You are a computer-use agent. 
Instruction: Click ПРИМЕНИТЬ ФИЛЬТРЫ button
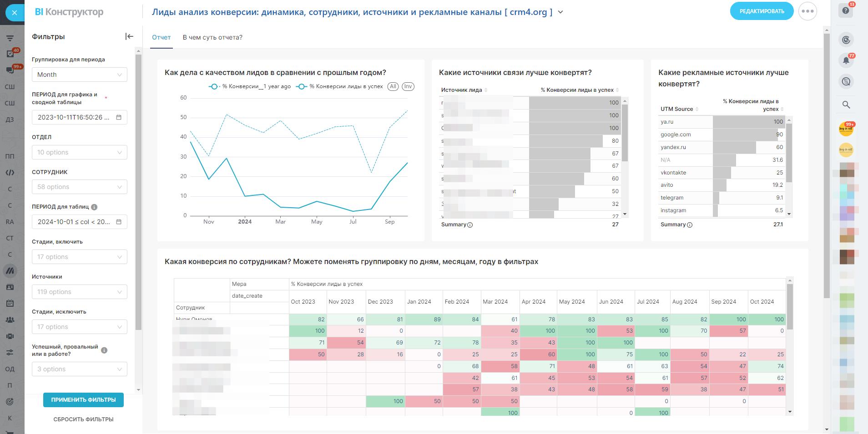click(x=83, y=400)
